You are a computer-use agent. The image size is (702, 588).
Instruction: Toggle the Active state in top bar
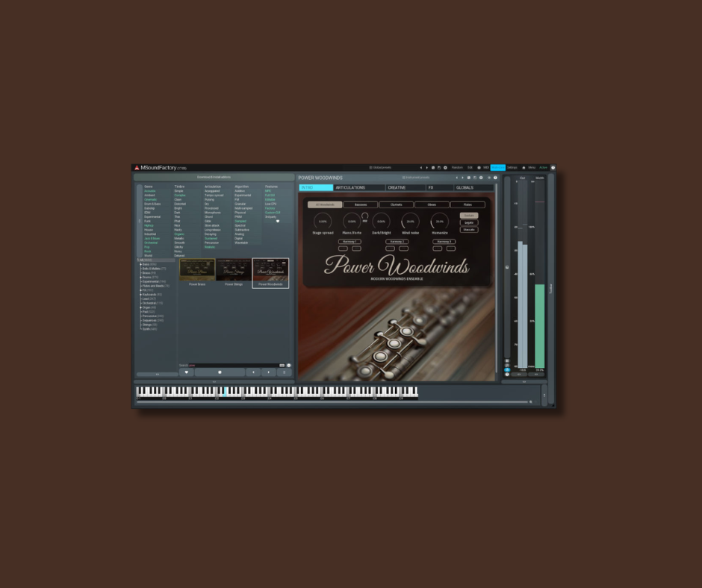coord(543,168)
